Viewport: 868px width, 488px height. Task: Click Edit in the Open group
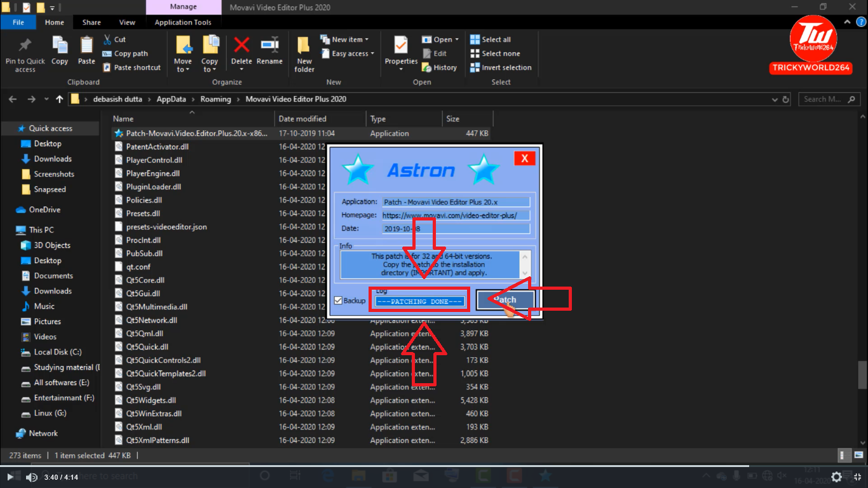[x=434, y=53]
